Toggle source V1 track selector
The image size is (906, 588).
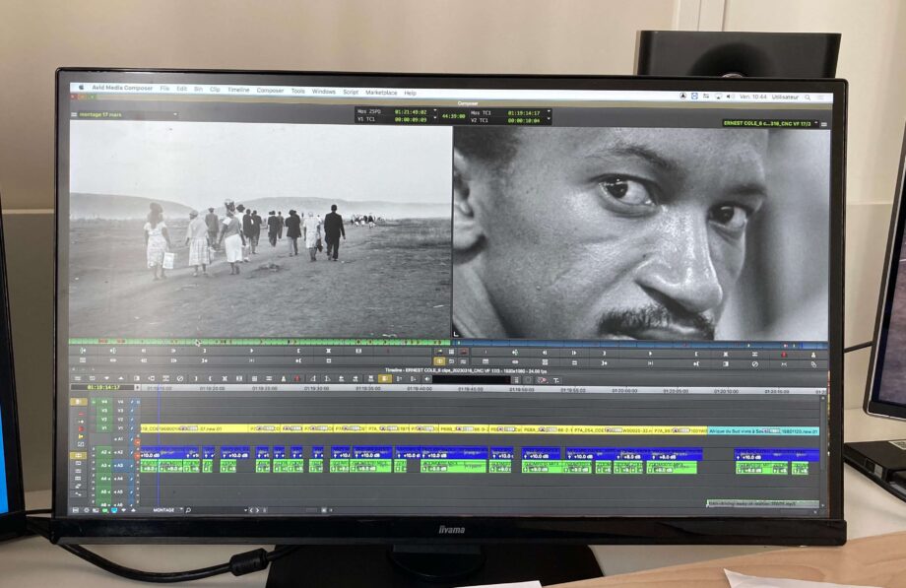tap(104, 427)
